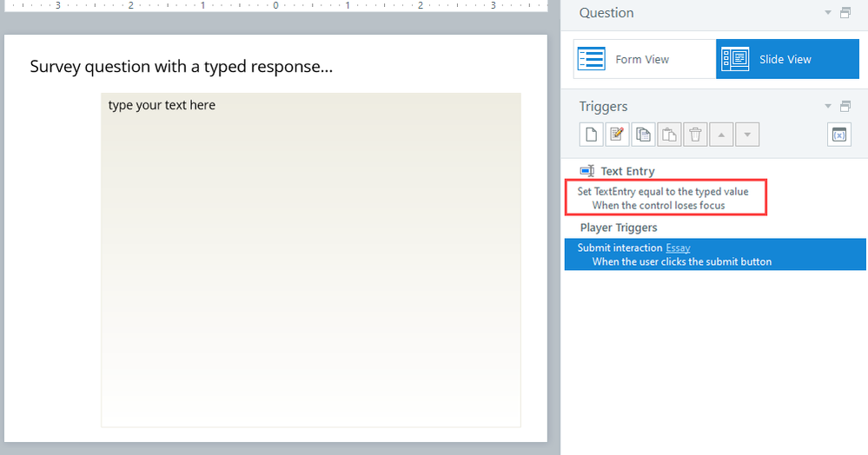The image size is (868, 455).
Task: Copy the selected trigger
Action: click(x=644, y=135)
